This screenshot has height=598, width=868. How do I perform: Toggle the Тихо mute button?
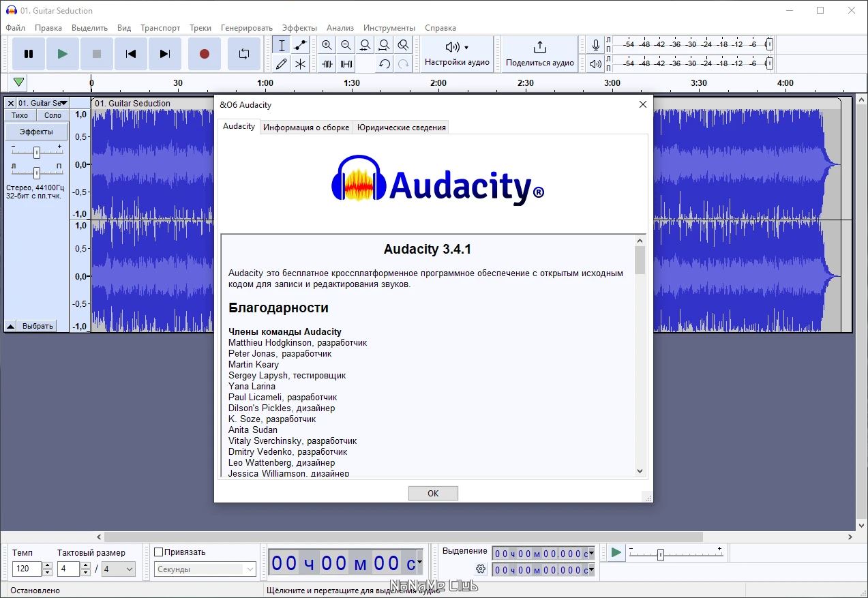20,115
